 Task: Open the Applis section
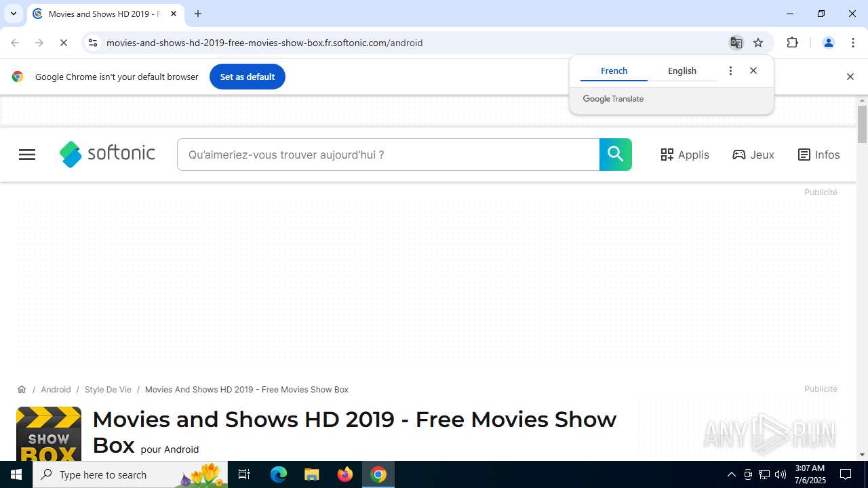685,155
